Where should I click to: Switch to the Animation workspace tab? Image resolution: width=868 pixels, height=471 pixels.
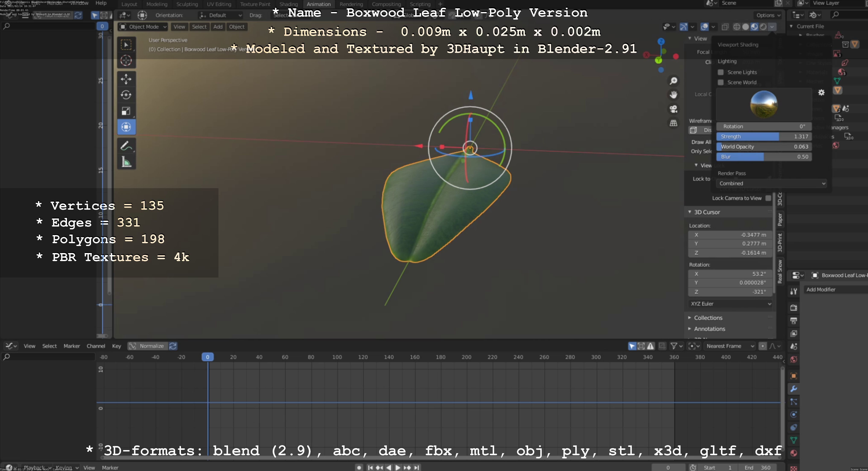click(x=318, y=4)
